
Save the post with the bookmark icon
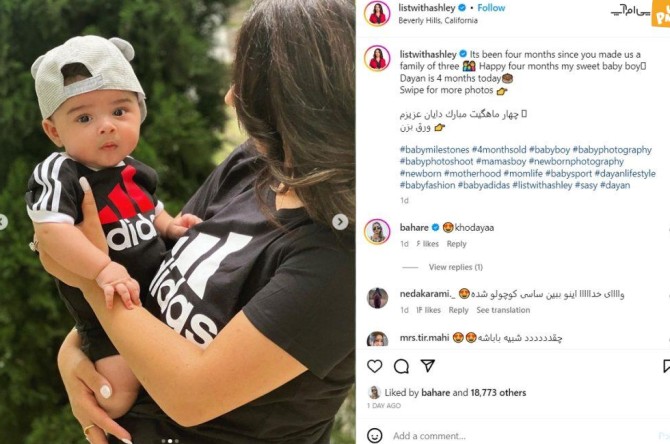point(666,366)
